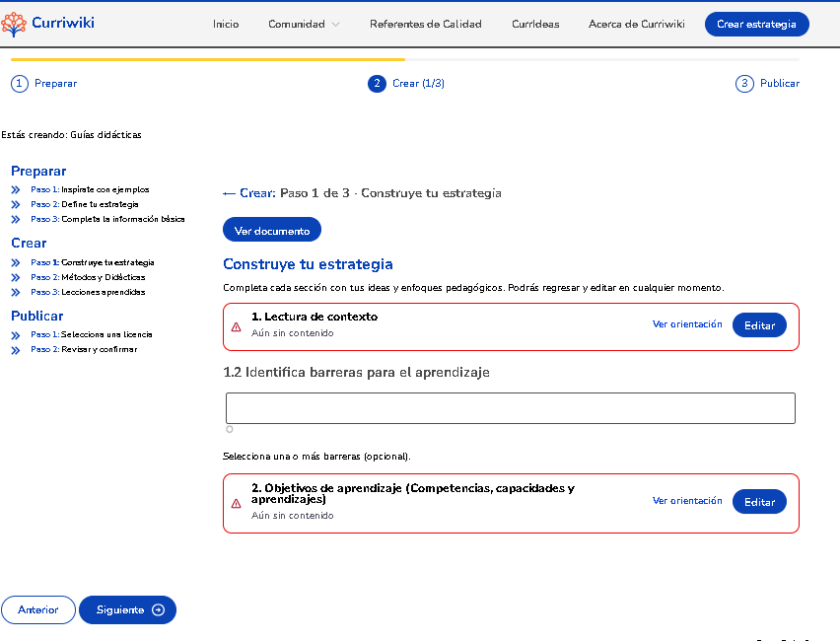Open Ver orientación for Objetivos de aprendizaje
Viewport: 840px width, 641px height.
point(687,501)
